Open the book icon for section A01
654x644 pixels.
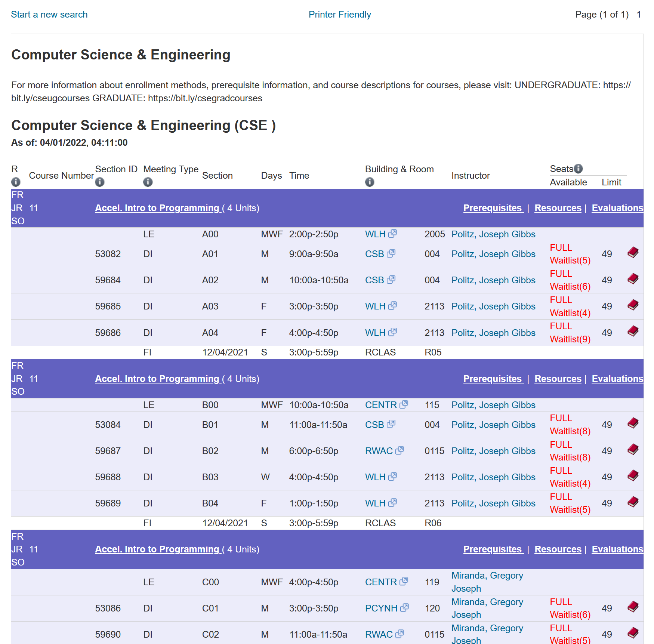tap(633, 253)
